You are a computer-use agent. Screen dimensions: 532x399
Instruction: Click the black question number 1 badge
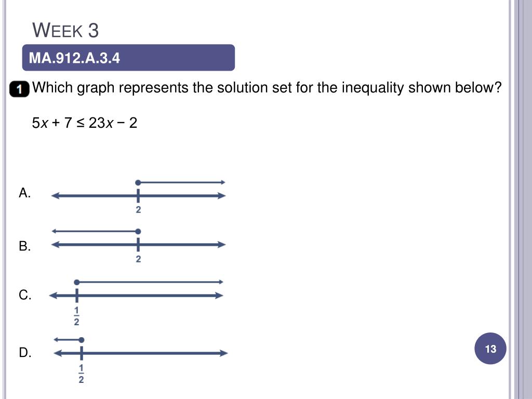19,89
